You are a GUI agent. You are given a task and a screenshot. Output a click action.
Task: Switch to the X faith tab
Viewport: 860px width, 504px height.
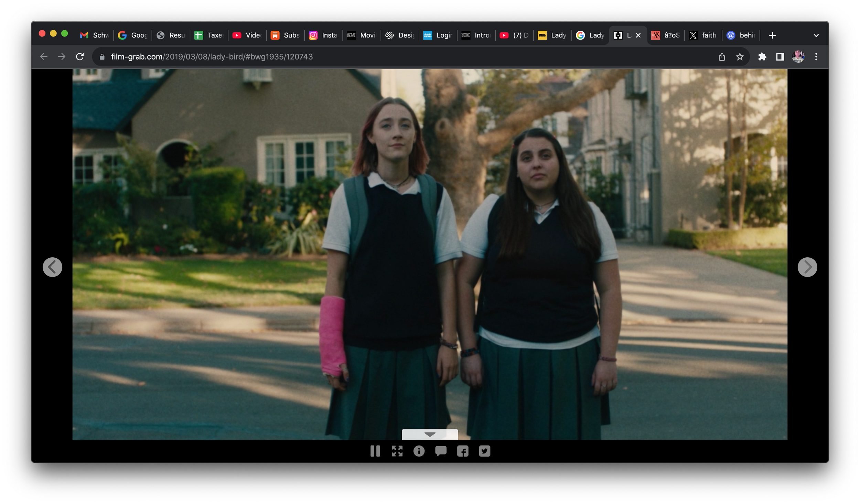(703, 35)
